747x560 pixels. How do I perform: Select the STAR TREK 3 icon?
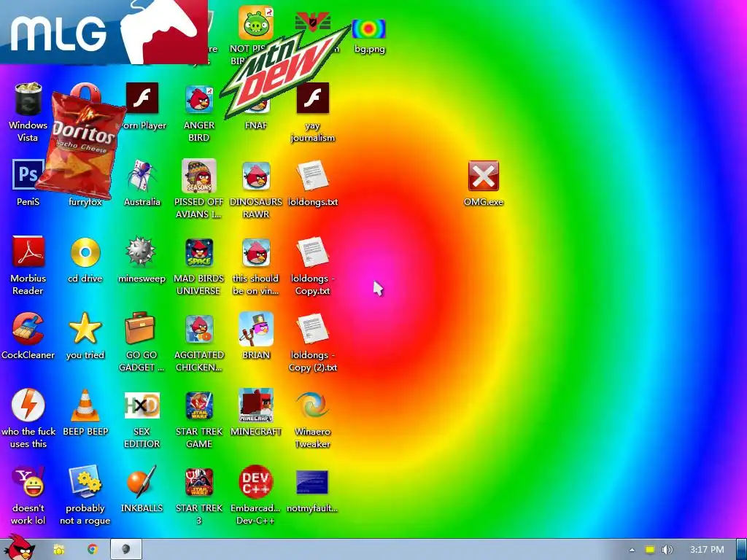[x=198, y=483]
